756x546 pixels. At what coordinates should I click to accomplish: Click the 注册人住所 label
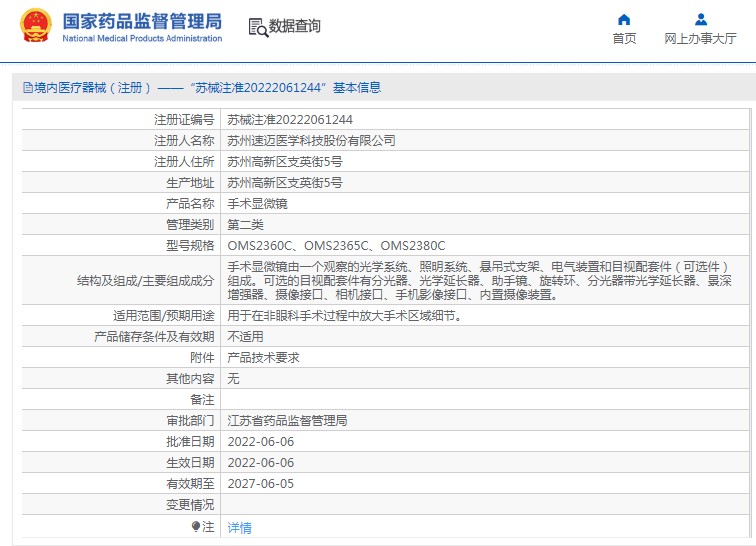tap(184, 162)
